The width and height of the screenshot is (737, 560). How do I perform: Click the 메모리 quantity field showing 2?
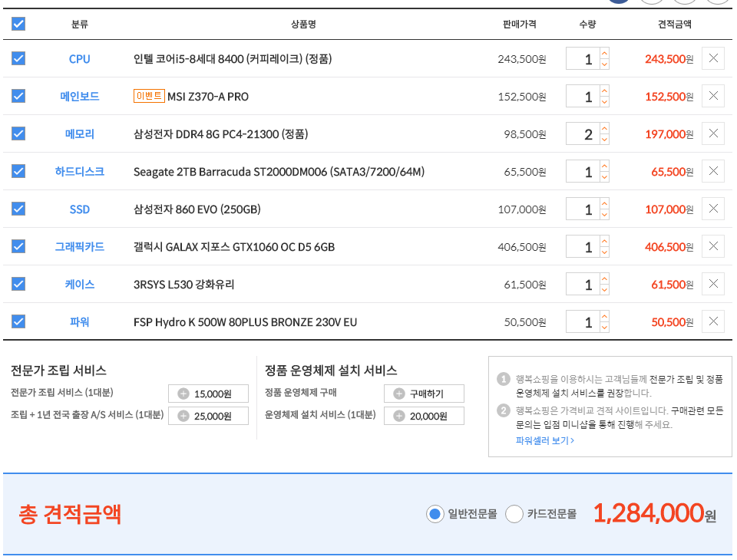(x=583, y=134)
